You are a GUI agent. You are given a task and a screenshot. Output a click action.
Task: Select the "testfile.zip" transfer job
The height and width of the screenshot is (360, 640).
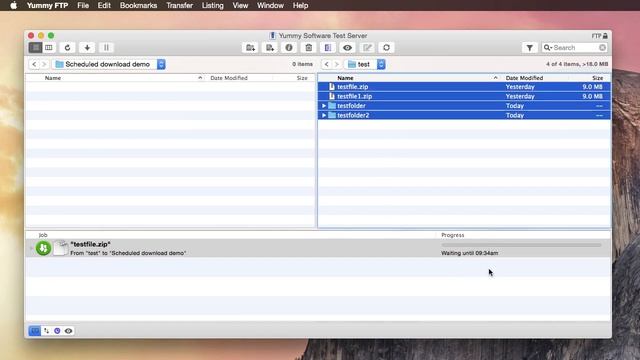point(318,248)
